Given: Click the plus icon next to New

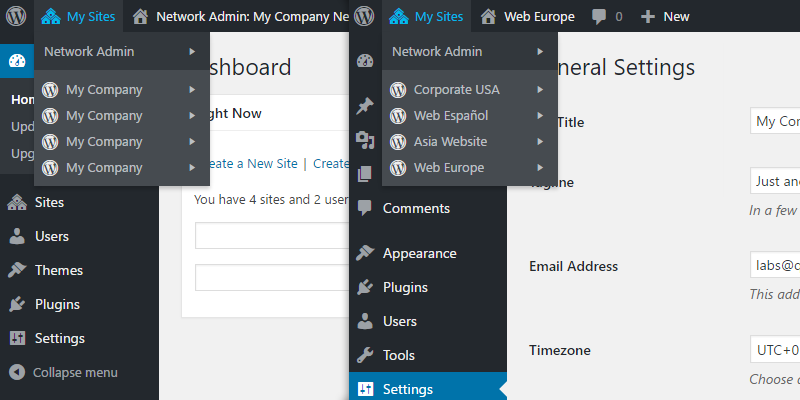Looking at the screenshot, I should tap(647, 17).
